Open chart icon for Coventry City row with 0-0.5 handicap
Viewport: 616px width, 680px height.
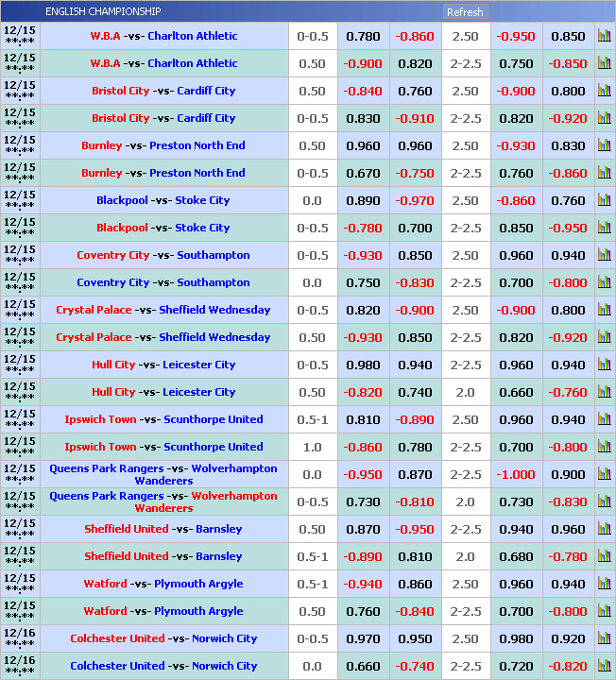coord(605,256)
